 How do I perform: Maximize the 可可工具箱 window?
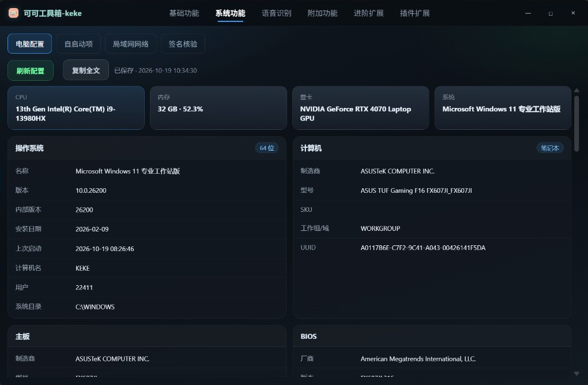click(551, 13)
